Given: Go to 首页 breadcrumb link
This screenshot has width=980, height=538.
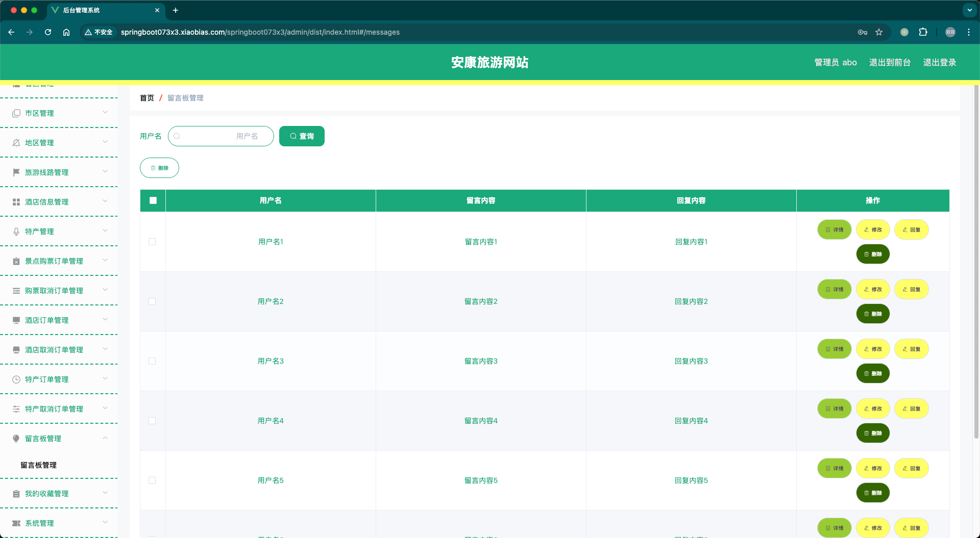Looking at the screenshot, I should coord(147,98).
